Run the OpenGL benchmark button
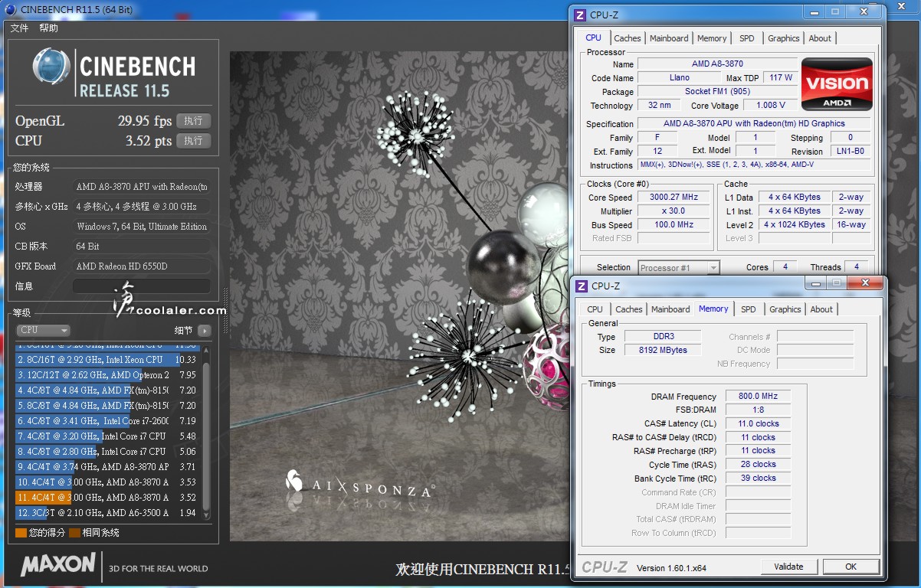921x588 pixels. (193, 121)
